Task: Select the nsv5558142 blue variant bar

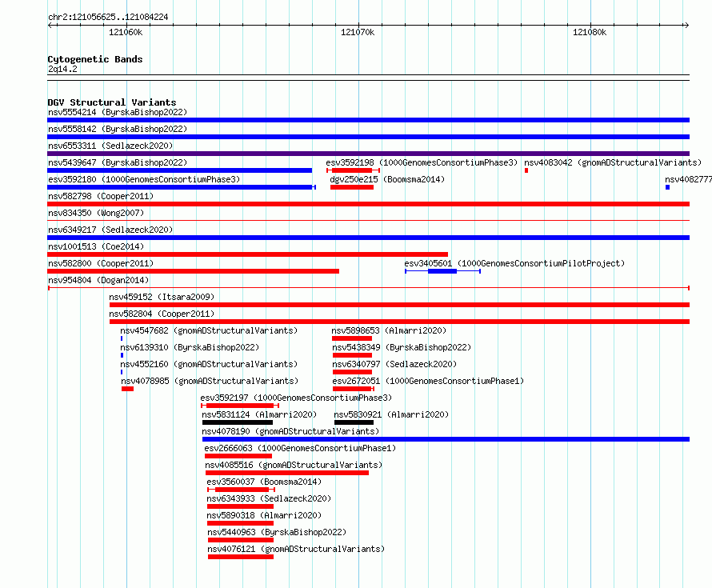Action: [x=368, y=137]
